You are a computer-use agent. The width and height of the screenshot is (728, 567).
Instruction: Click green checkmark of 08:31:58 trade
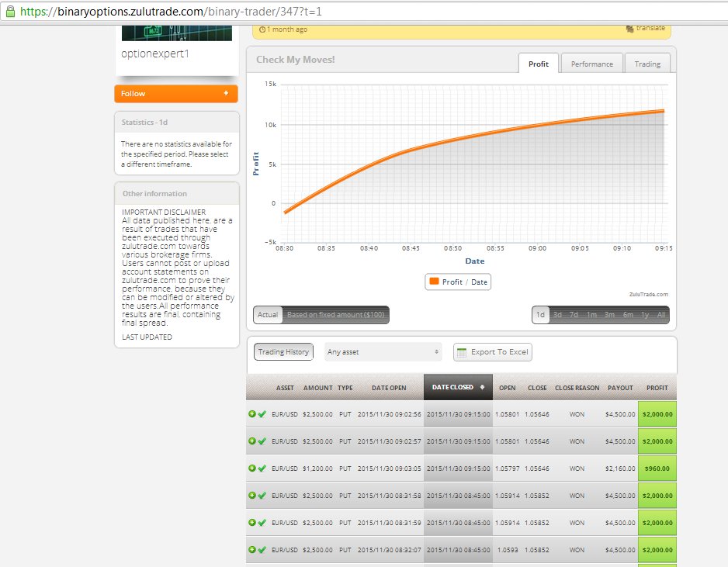click(x=262, y=495)
